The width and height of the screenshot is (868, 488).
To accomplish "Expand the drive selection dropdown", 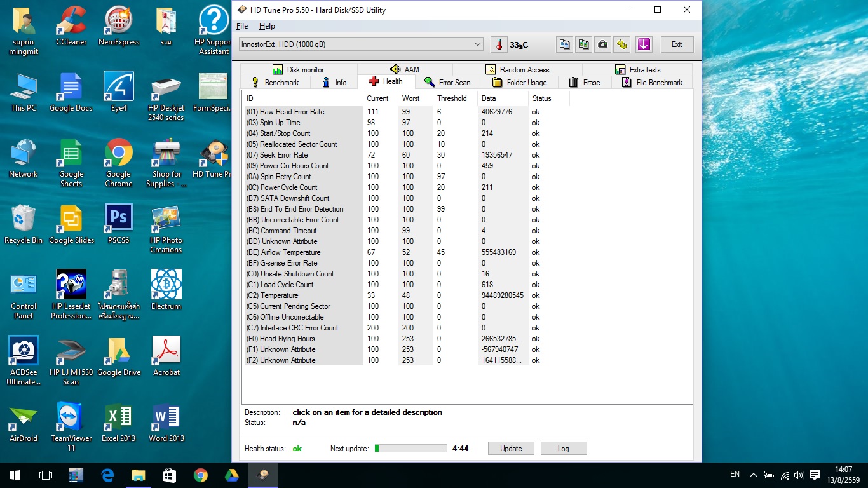I will pyautogui.click(x=362, y=44).
